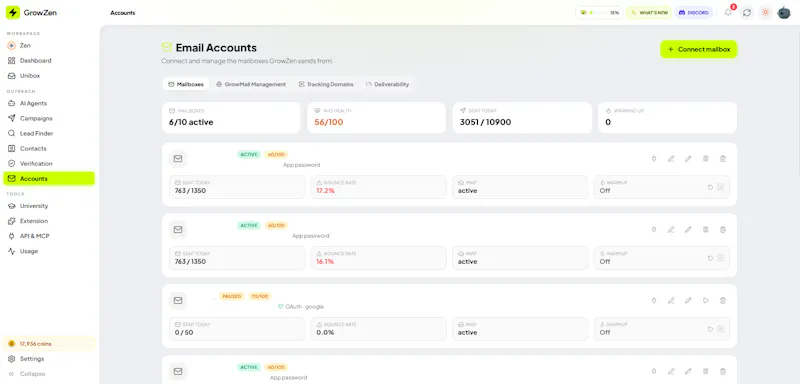Click plug icon on the 16.1% bounce mailbox

[654, 229]
